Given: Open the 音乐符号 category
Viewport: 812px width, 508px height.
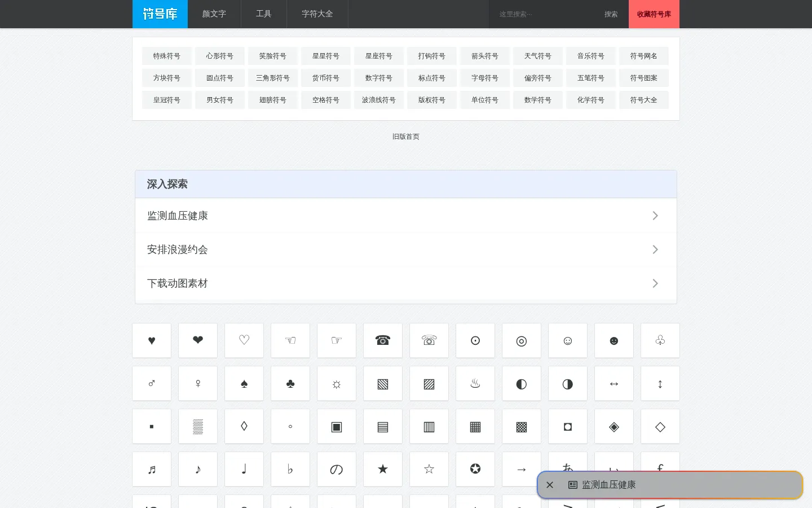Looking at the screenshot, I should [x=591, y=56].
